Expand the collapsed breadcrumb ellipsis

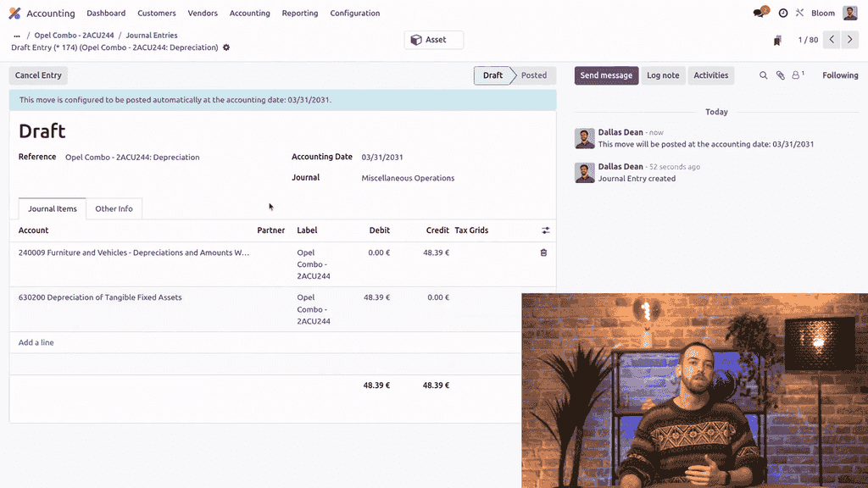click(17, 36)
